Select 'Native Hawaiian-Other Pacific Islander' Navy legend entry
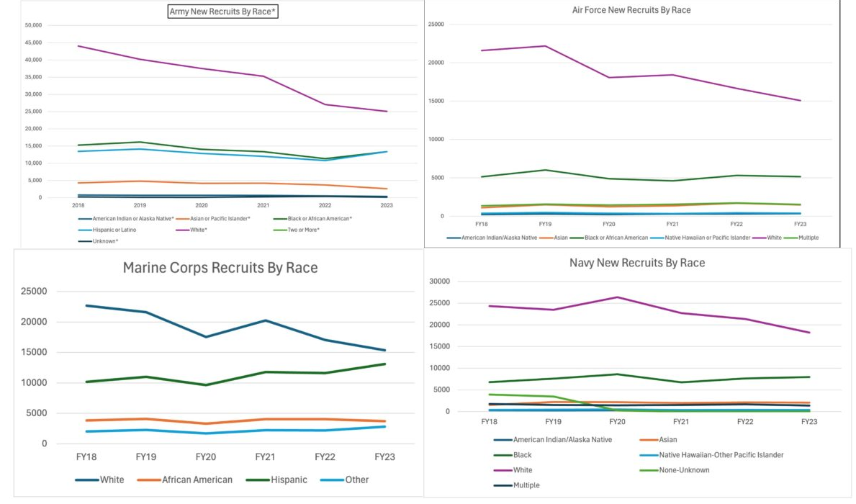 tap(721, 455)
